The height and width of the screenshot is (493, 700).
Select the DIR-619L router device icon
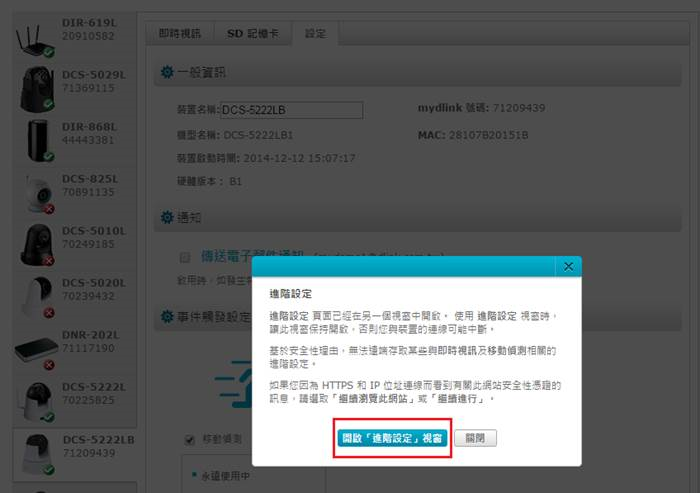pos(34,36)
